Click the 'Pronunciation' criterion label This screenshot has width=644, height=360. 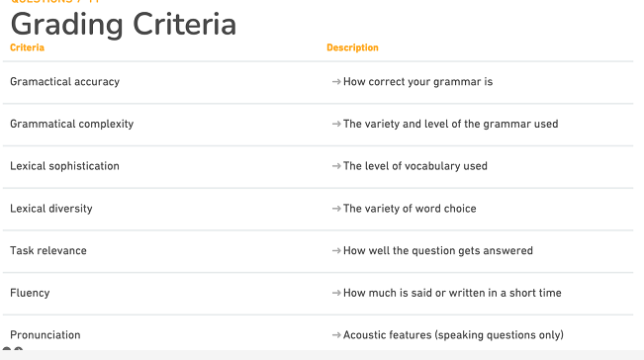(46, 335)
